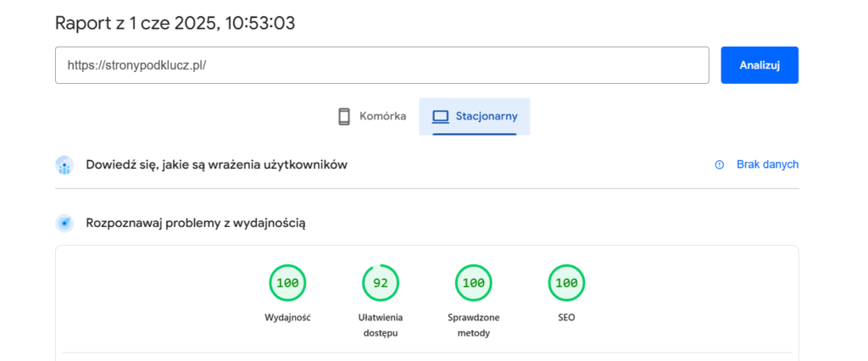This screenshot has width=868, height=361.
Task: Click the performance diagnostics section icon
Action: [64, 224]
